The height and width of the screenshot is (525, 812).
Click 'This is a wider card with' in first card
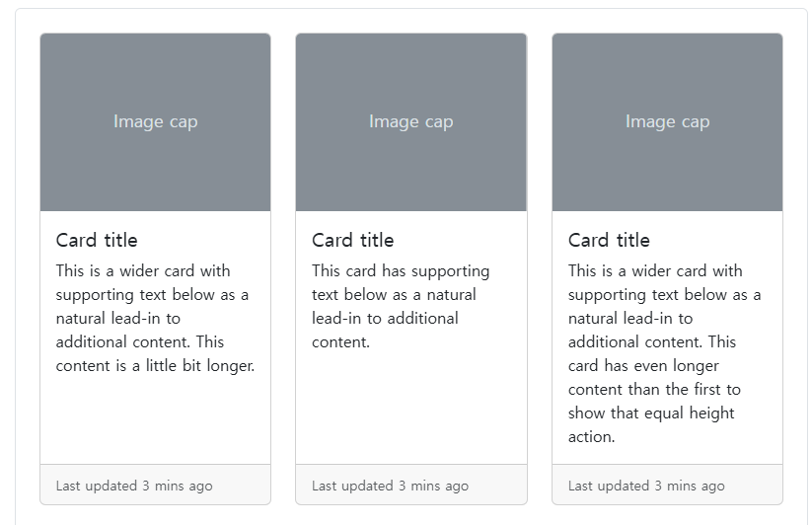(x=143, y=270)
